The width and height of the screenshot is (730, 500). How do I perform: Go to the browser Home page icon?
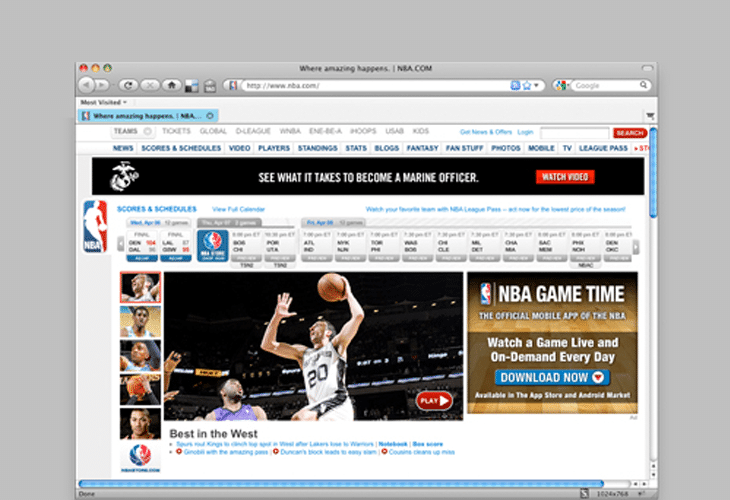pyautogui.click(x=172, y=85)
